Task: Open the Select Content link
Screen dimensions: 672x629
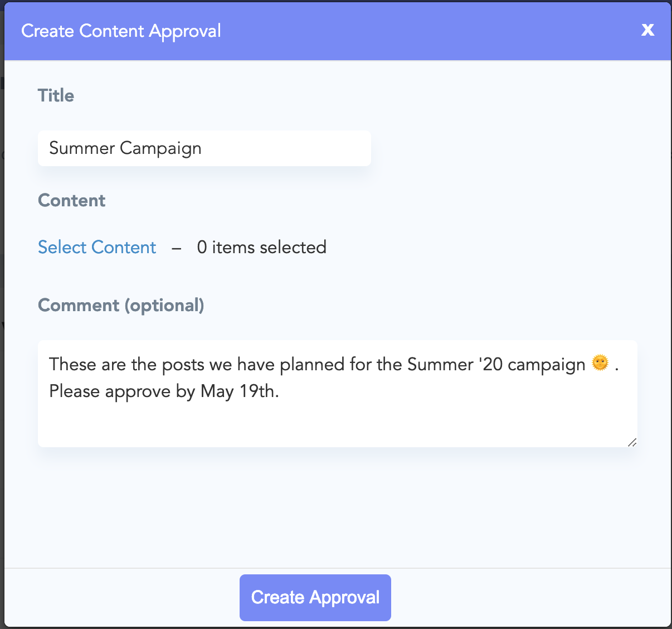Action: click(x=97, y=247)
